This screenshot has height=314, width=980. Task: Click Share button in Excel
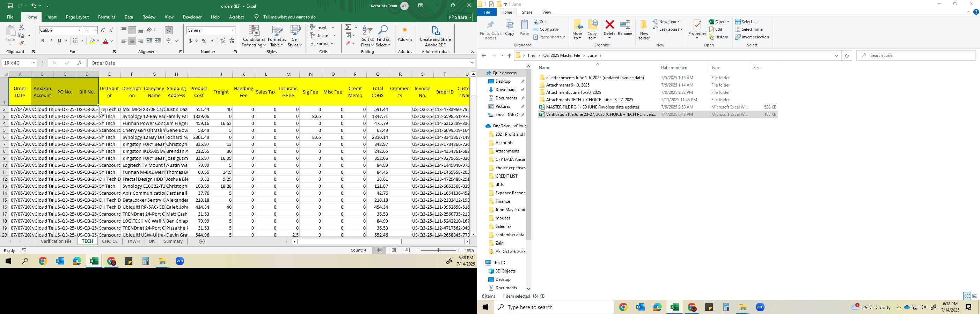pos(460,17)
